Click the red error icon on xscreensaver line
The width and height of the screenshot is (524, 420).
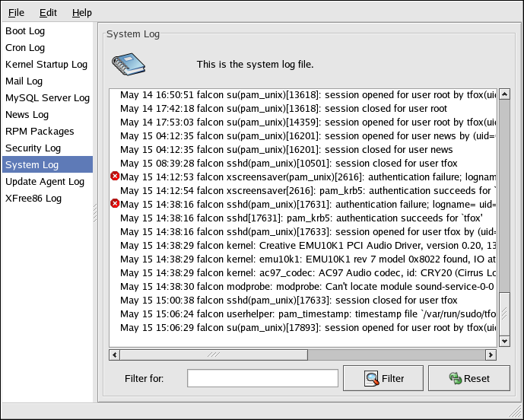click(115, 177)
